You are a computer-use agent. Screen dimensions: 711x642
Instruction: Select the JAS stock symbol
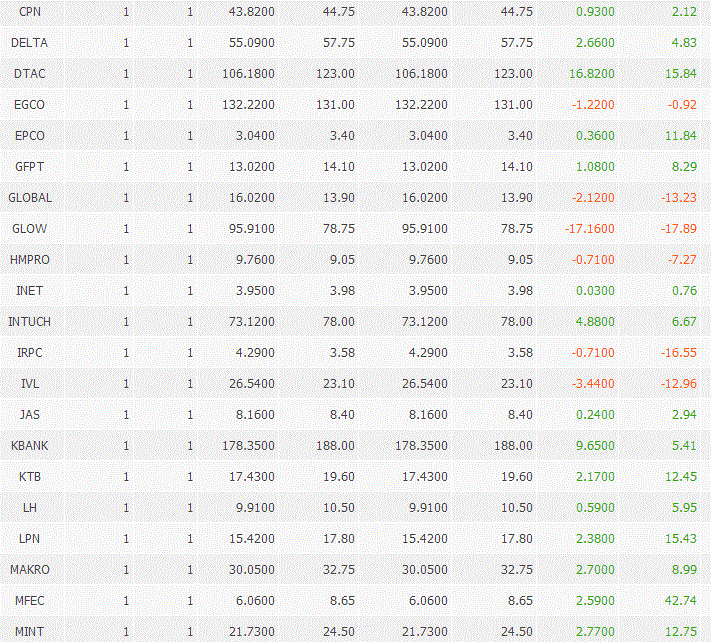click(x=30, y=414)
